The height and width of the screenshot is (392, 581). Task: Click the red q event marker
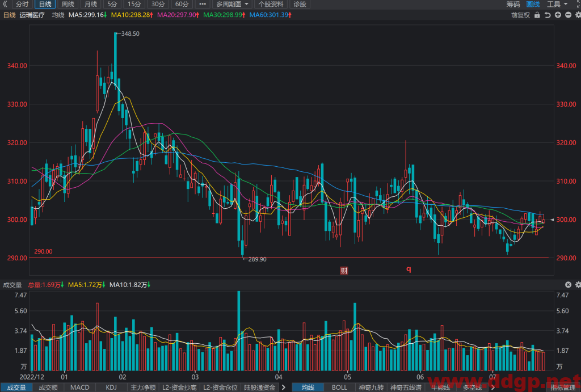click(409, 269)
